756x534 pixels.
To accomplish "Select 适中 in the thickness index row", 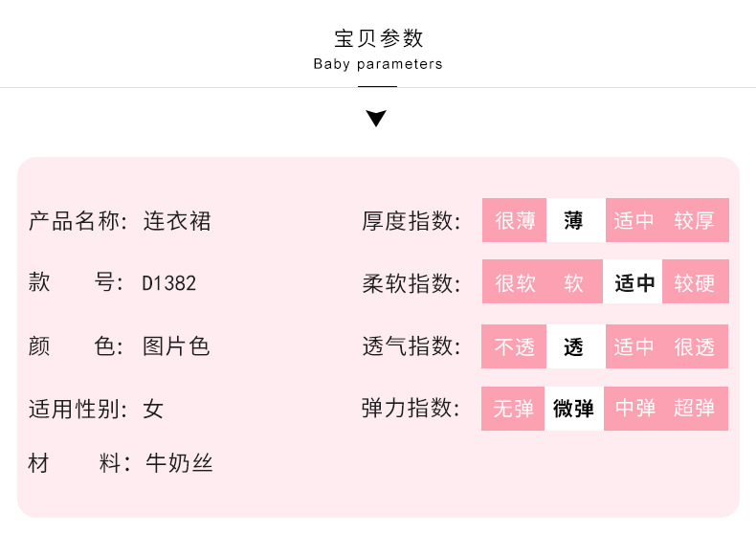I will (x=634, y=221).
